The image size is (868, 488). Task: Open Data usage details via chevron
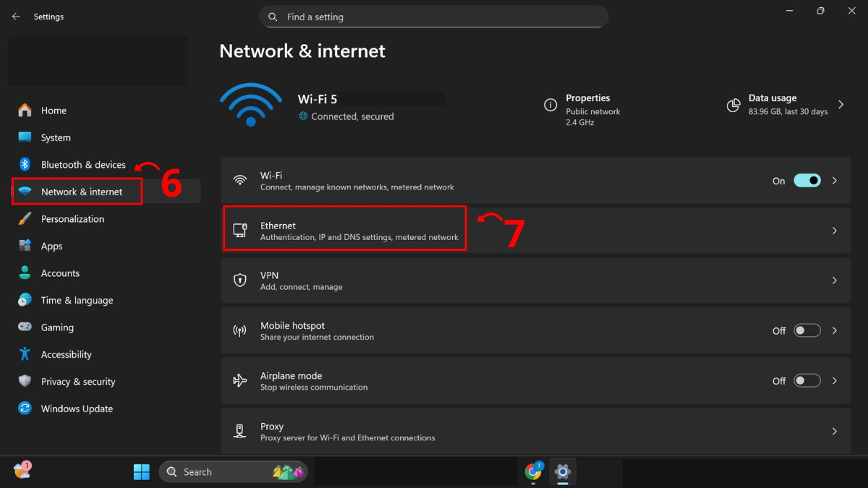(x=841, y=104)
